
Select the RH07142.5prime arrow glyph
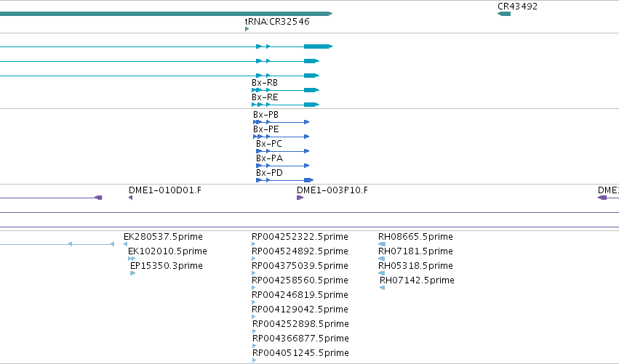(x=382, y=288)
